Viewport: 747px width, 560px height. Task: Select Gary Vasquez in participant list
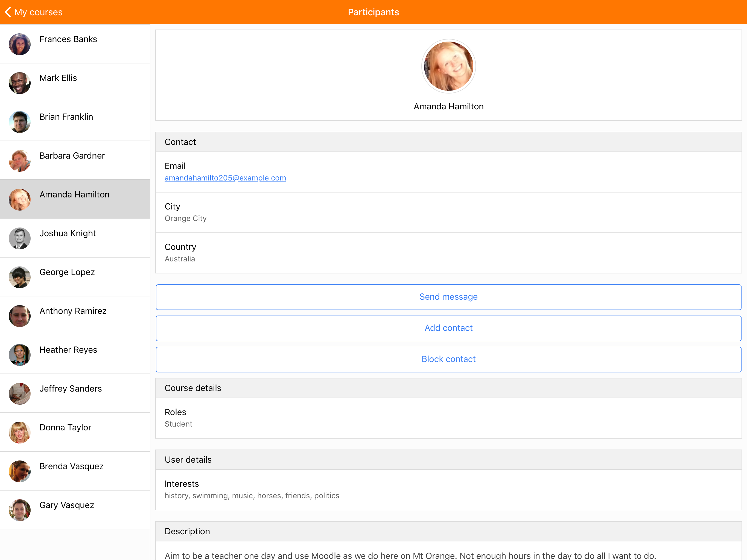click(x=75, y=510)
